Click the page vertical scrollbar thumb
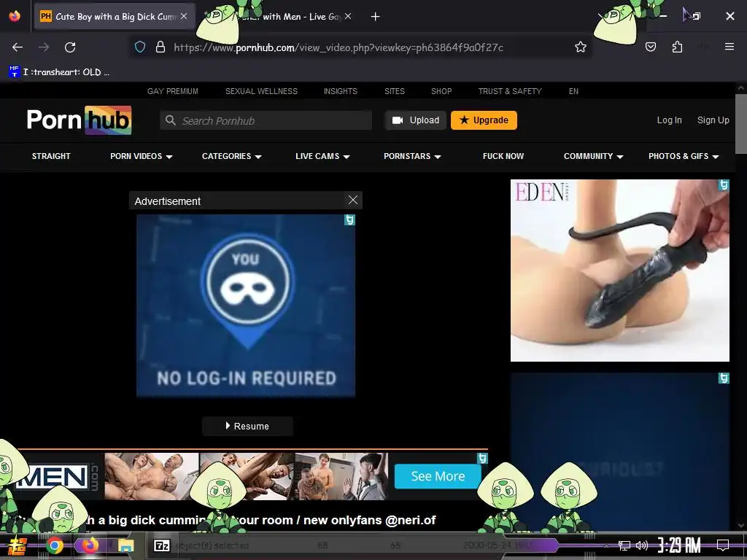The height and width of the screenshot is (560, 747). pyautogui.click(x=741, y=124)
